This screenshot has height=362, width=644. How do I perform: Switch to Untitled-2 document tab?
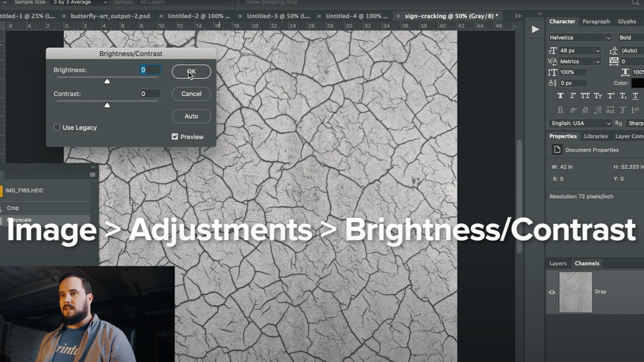198,16
